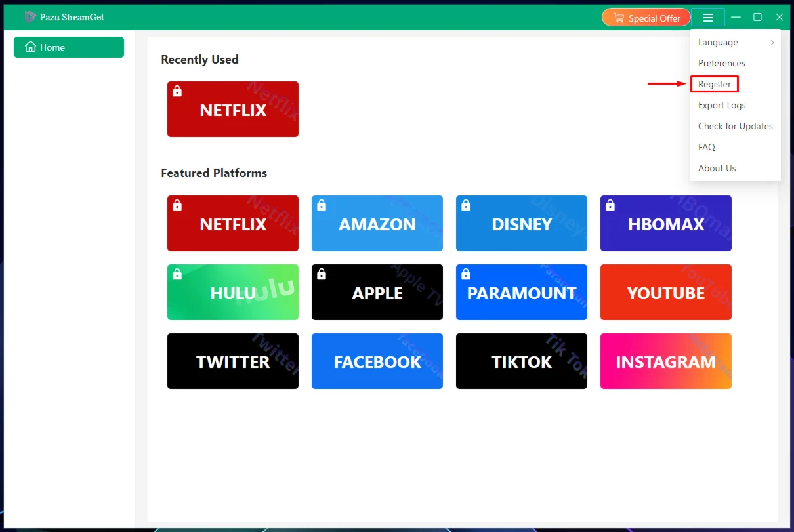The height and width of the screenshot is (532, 794).
Task: Open Netflix under Recently Used
Action: [233, 110]
